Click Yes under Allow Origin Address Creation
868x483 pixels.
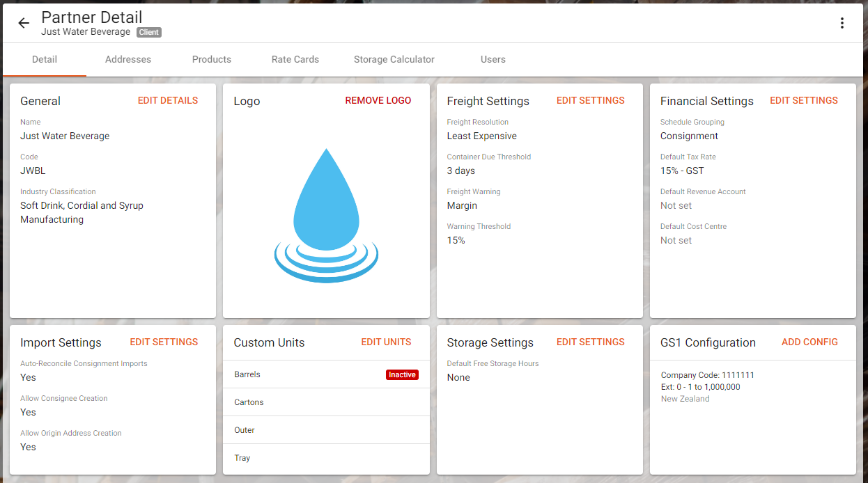pos(28,447)
